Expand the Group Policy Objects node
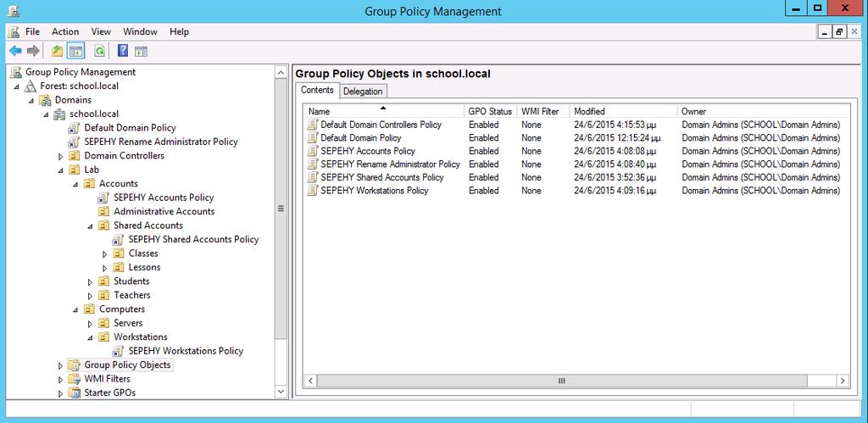Screen dimensions: 868x423 tap(61, 365)
